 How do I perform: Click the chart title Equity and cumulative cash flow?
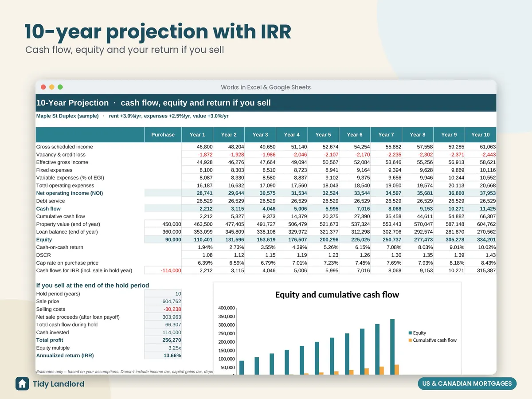click(x=337, y=295)
